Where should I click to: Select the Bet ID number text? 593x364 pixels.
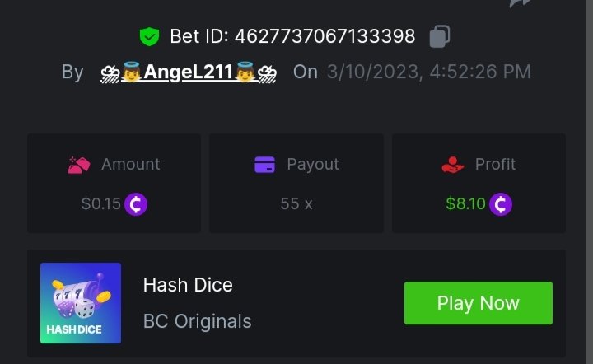tap(325, 36)
